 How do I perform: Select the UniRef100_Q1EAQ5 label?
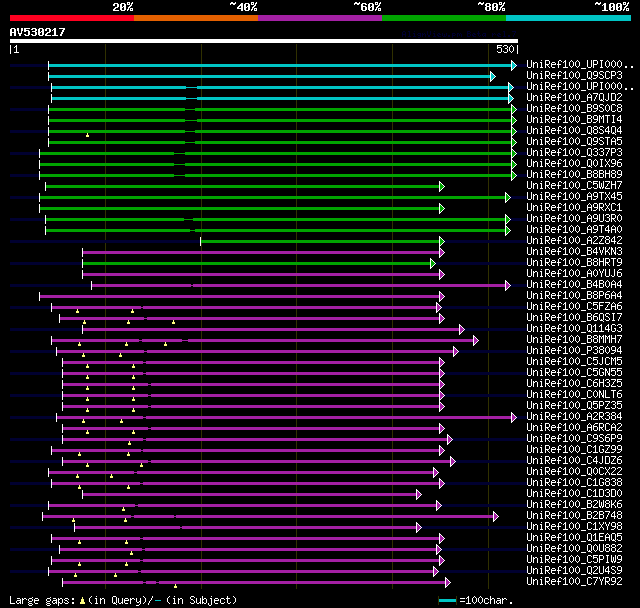tap(574, 538)
